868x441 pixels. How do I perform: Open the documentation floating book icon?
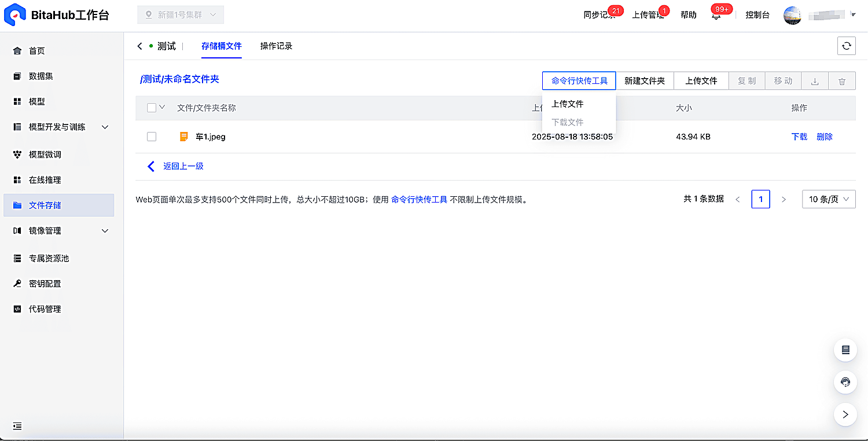tap(845, 350)
